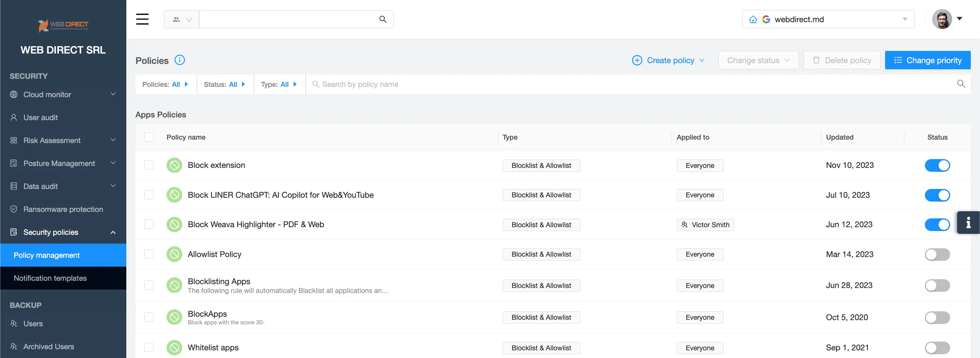This screenshot has width=980, height=358.
Task: Go to User audit page
Action: pyautogui.click(x=41, y=117)
